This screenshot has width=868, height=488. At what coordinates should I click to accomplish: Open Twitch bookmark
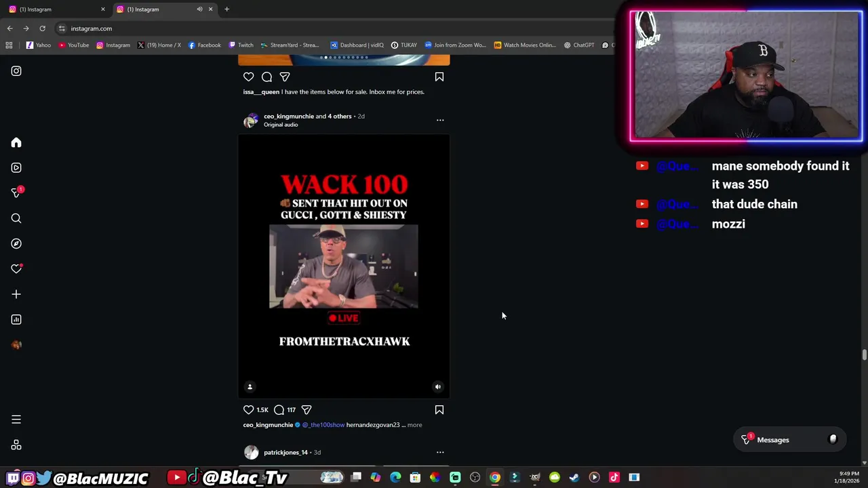241,45
